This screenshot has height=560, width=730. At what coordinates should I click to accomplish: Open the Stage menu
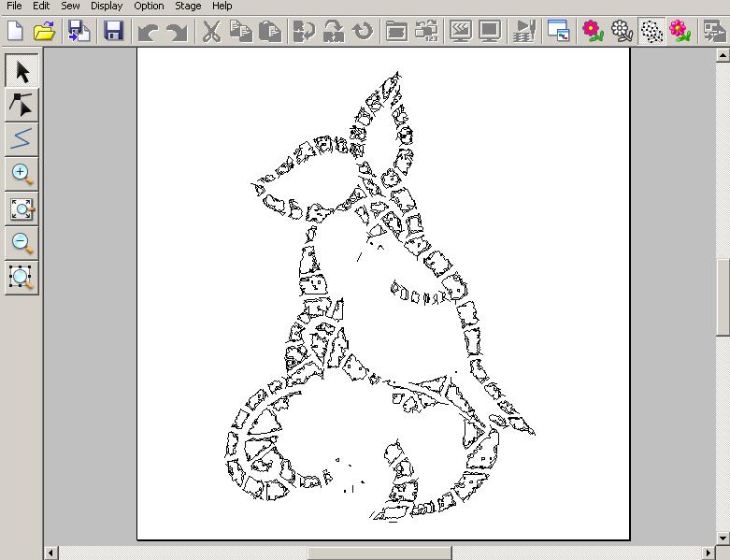[188, 6]
